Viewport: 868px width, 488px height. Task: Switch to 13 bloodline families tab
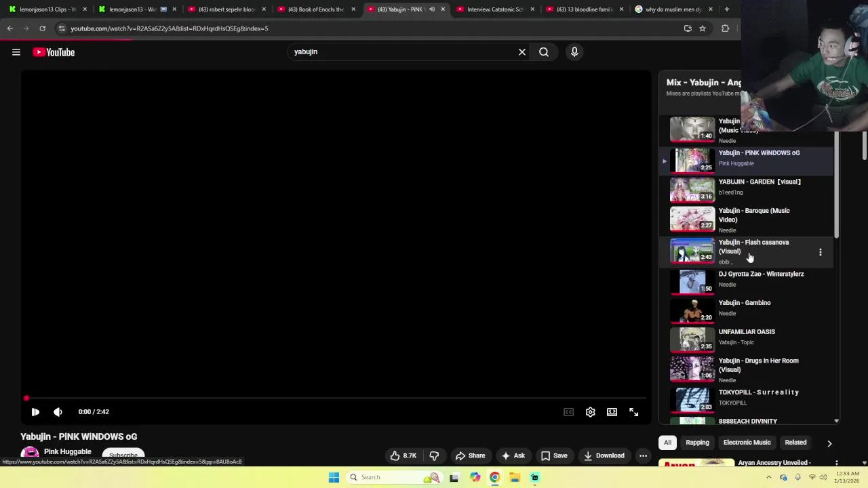point(585,9)
